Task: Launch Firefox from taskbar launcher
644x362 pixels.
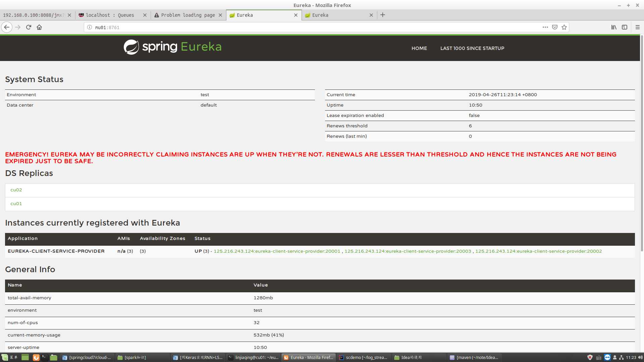Action: point(36,357)
